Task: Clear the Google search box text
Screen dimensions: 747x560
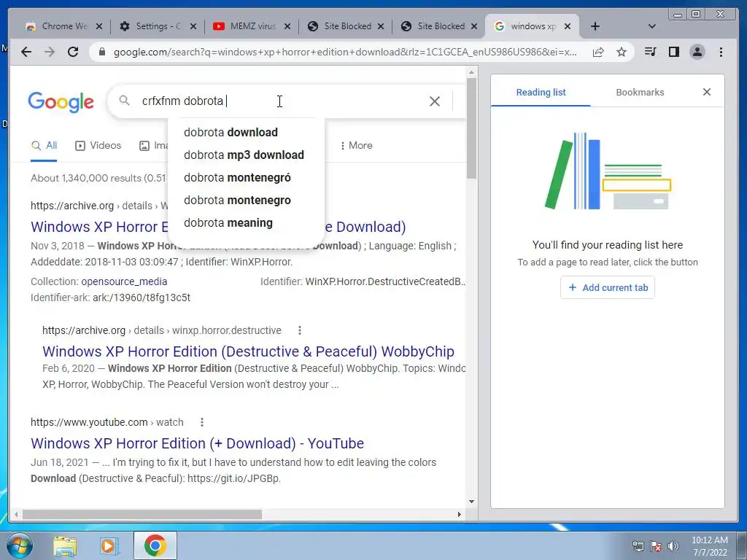Action: point(435,101)
